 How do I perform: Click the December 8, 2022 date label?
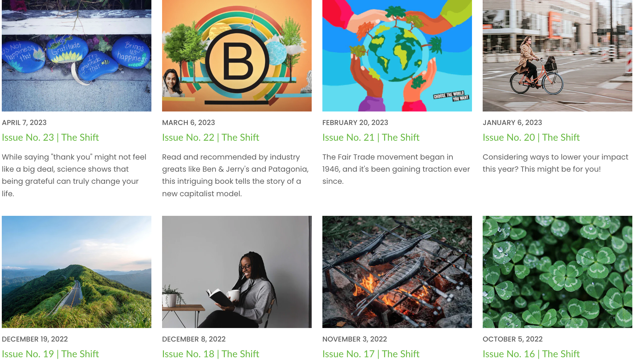194,339
